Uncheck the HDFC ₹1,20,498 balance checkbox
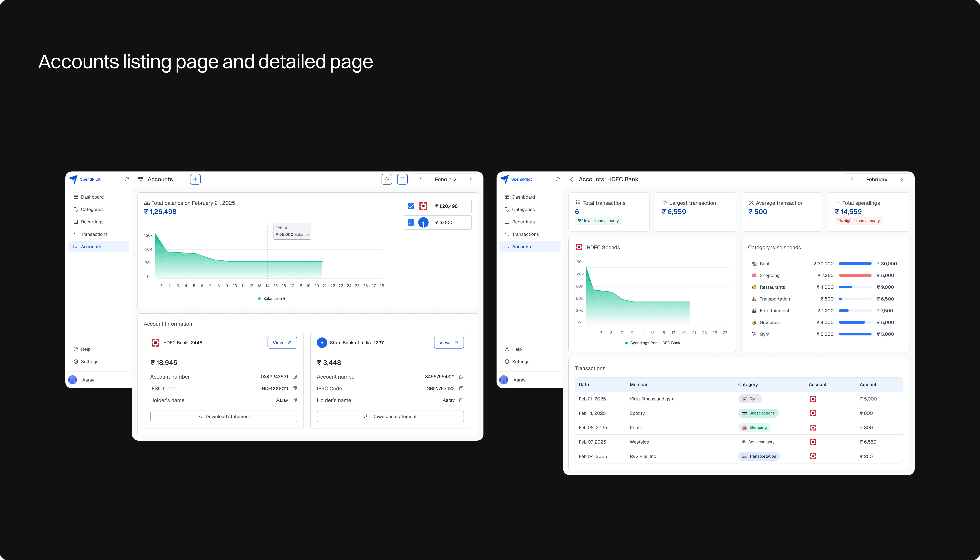Screen dimensions: 980x560 (x=411, y=206)
